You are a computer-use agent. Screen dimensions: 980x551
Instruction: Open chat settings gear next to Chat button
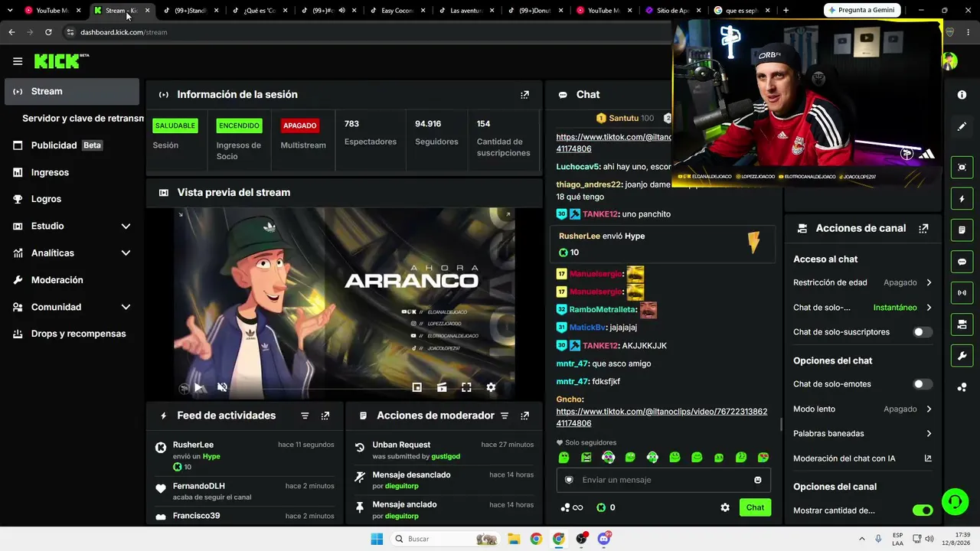[725, 507]
